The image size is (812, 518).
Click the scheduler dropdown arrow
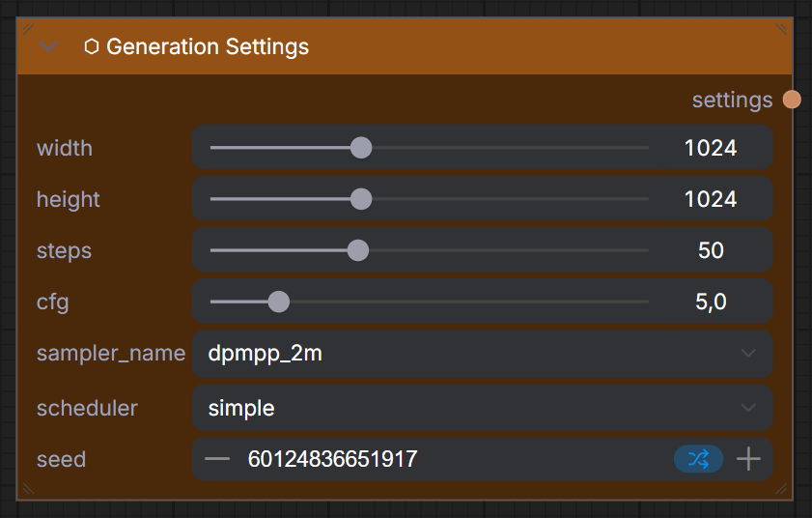click(x=748, y=408)
